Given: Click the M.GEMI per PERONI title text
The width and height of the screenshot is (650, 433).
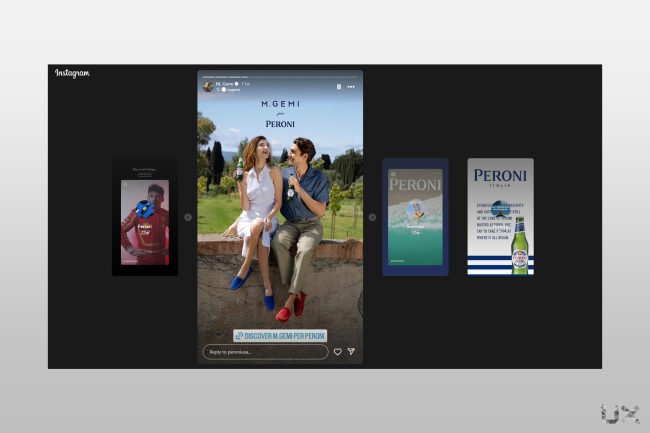Looking at the screenshot, I should click(280, 113).
